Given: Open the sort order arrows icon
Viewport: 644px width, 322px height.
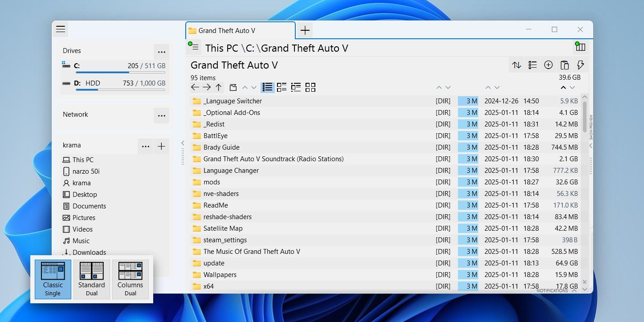Looking at the screenshot, I should tap(517, 65).
